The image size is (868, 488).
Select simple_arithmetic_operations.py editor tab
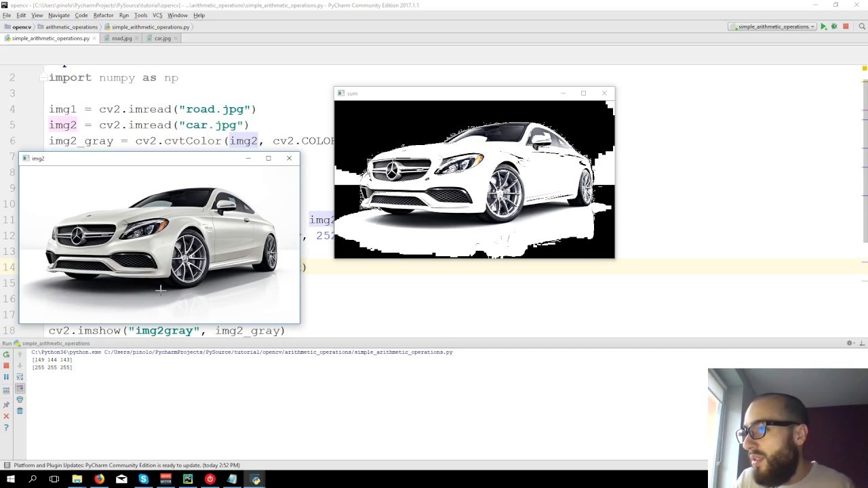pos(50,38)
